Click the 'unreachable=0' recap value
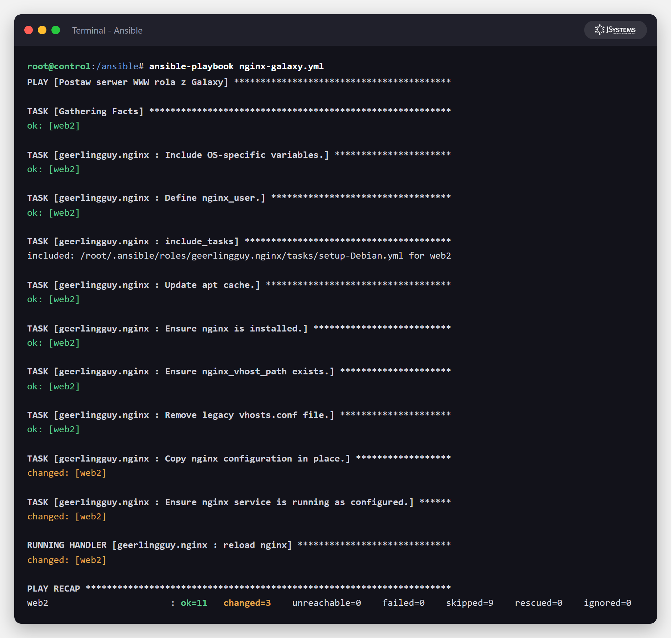 pos(326,603)
